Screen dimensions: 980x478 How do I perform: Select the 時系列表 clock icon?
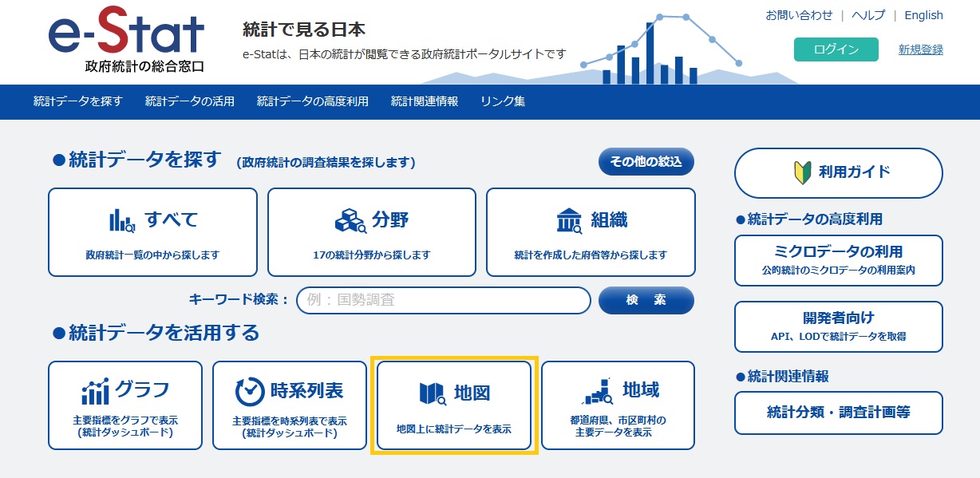249,390
